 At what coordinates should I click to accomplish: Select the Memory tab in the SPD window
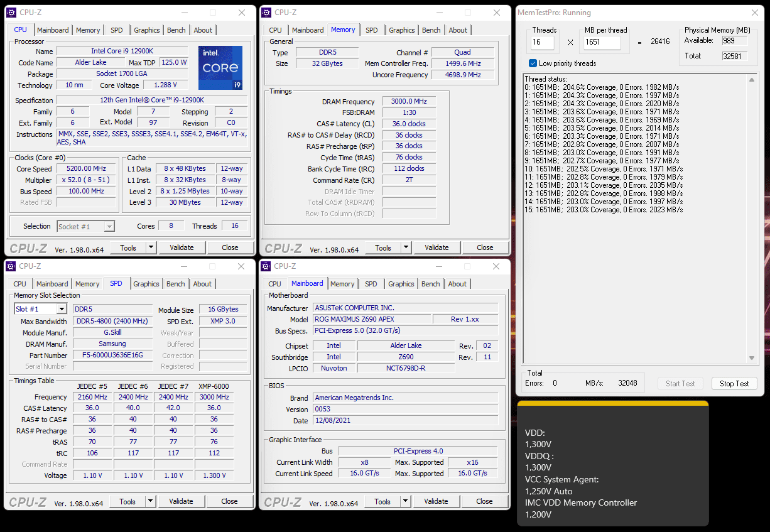click(x=87, y=284)
